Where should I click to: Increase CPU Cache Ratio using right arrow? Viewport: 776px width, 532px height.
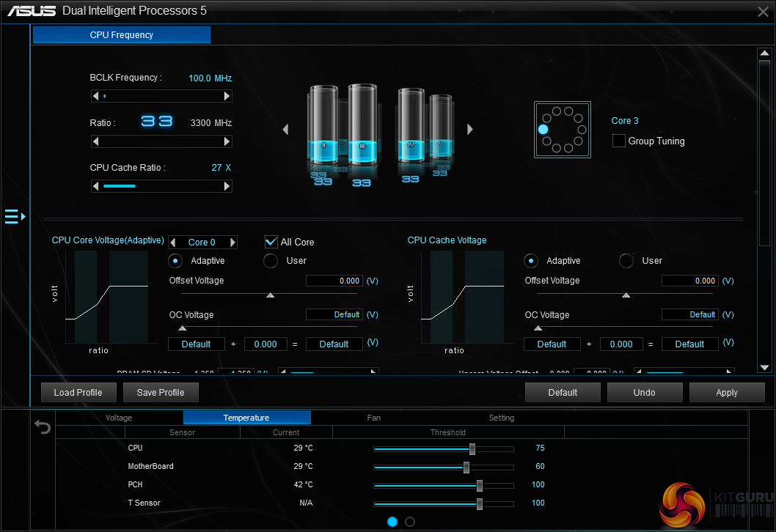[x=227, y=187]
